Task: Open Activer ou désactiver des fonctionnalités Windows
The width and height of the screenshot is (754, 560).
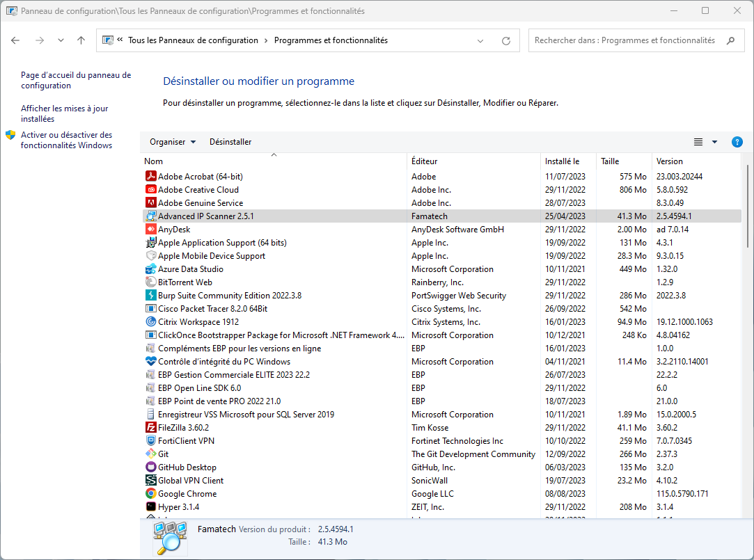Action: click(x=66, y=140)
